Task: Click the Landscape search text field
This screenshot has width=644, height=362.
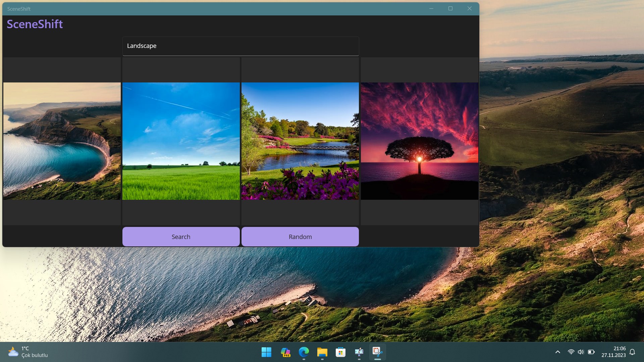Action: (240, 46)
